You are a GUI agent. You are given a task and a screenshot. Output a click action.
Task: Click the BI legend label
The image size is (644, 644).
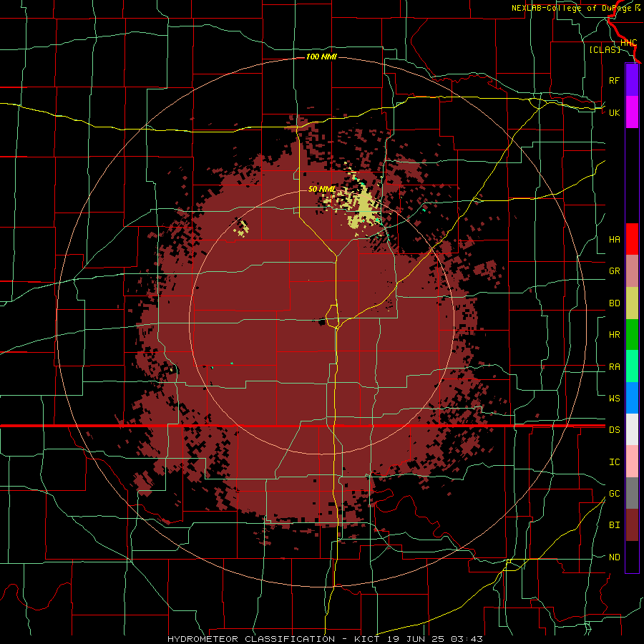[x=615, y=525]
